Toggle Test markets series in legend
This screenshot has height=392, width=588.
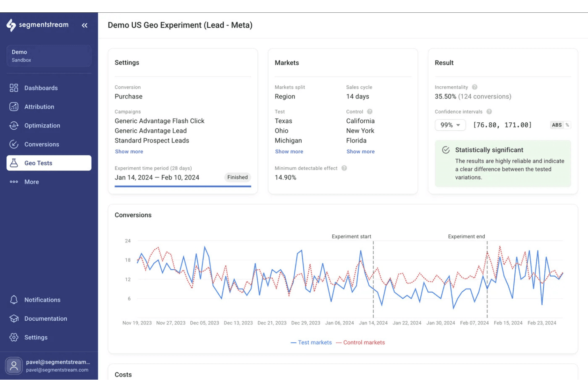[311, 342]
